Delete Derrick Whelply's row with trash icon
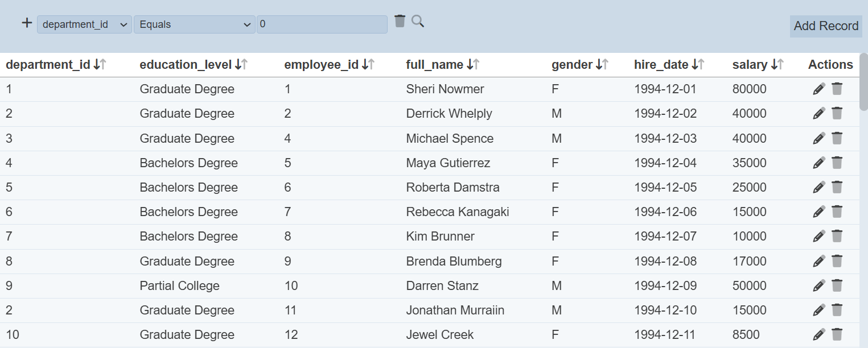Viewport: 868px width, 348px height. pyautogui.click(x=837, y=113)
